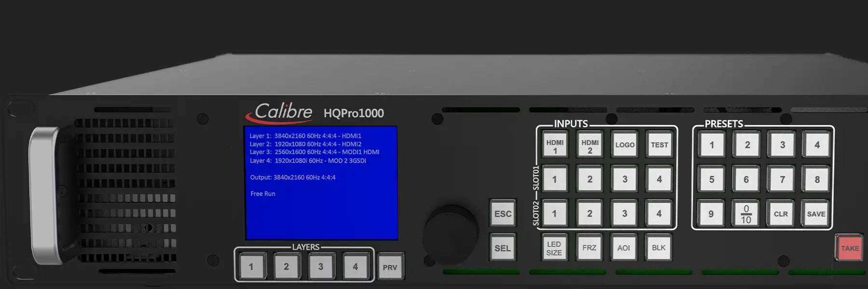
Task: Click the black rotary control knob
Action: tap(450, 234)
